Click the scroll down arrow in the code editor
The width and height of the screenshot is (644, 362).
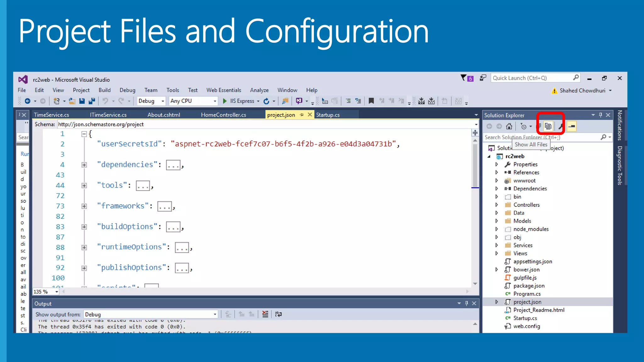pyautogui.click(x=475, y=284)
